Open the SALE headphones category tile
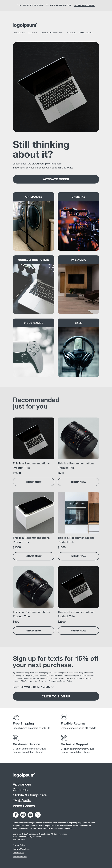 pyautogui.click(x=78, y=347)
